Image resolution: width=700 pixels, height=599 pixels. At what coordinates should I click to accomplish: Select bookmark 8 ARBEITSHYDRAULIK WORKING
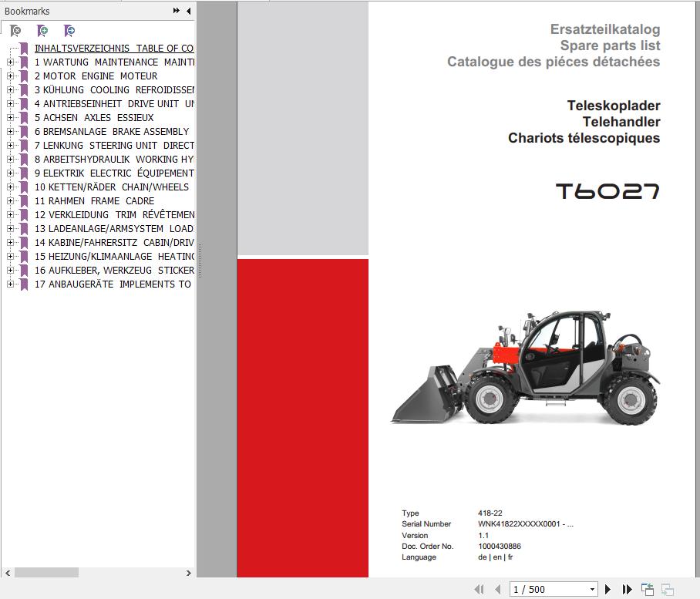click(114, 159)
